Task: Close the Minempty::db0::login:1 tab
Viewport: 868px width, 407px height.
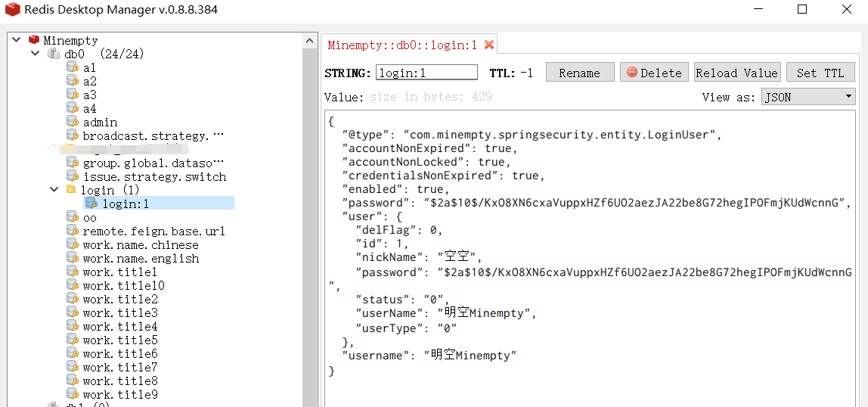Action: 488,45
